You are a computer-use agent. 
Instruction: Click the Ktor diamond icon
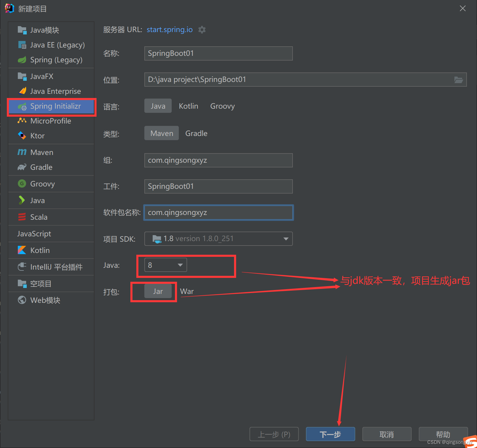(22, 135)
